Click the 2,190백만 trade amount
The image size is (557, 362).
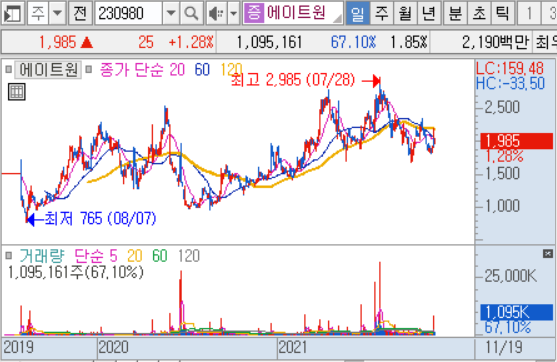click(x=495, y=43)
